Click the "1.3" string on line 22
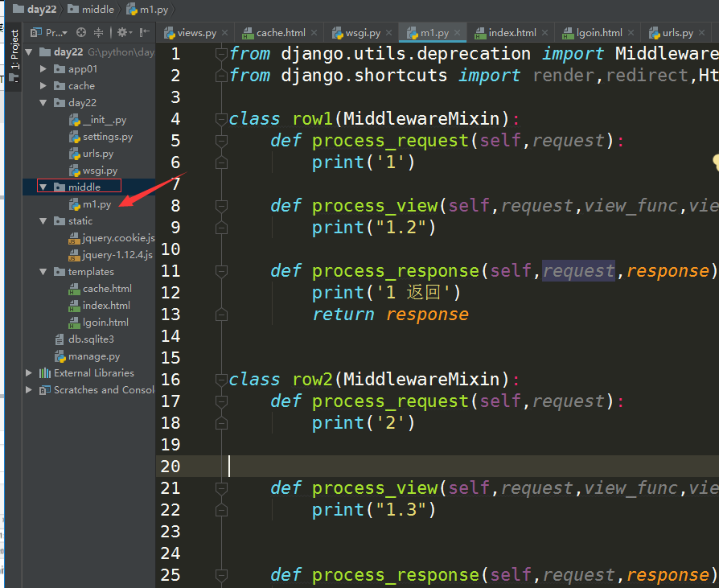719x588 pixels. point(401,510)
